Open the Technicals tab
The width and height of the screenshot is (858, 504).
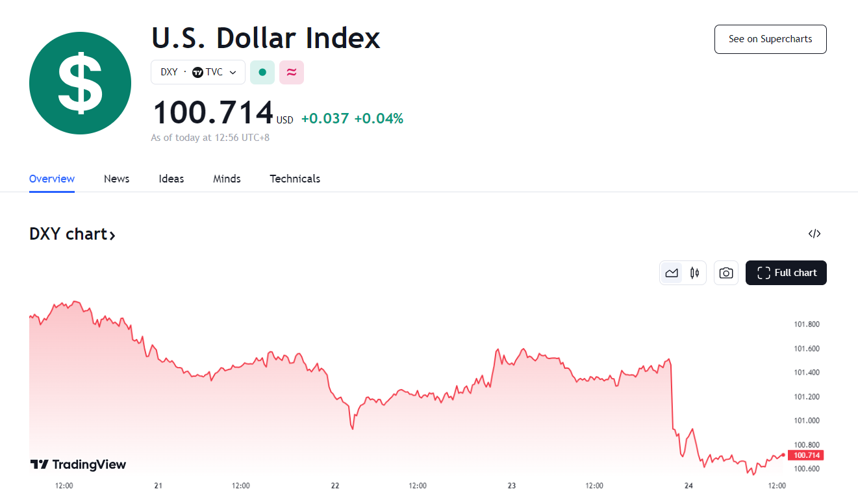[x=295, y=179]
